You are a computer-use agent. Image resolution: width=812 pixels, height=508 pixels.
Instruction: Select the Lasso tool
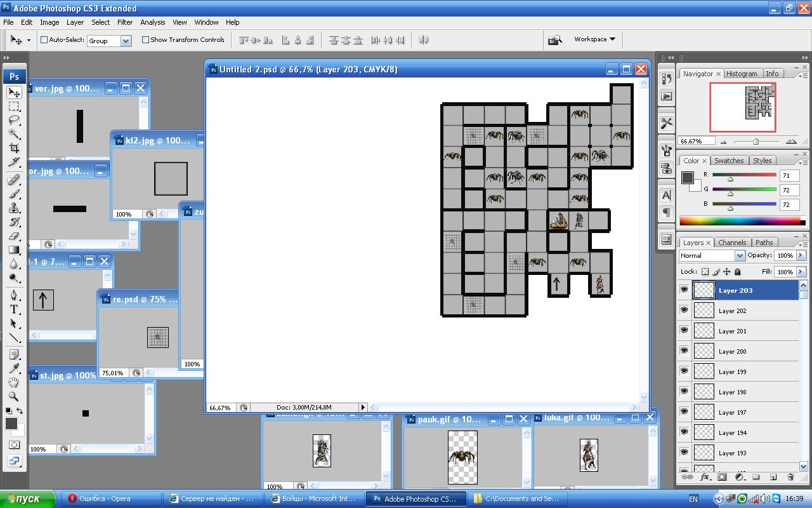[x=14, y=120]
